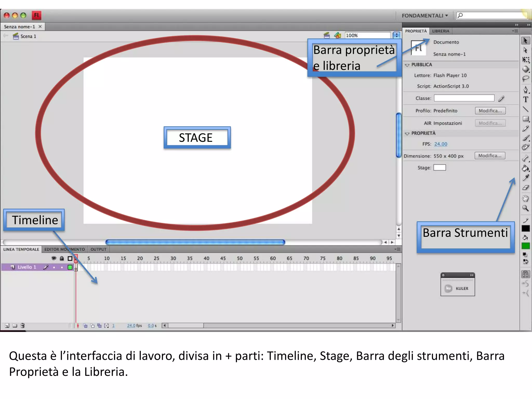Viewport: 532px width, 399px height.
Task: Collapse the PROPRIETÀ section triangle
Action: tap(407, 134)
